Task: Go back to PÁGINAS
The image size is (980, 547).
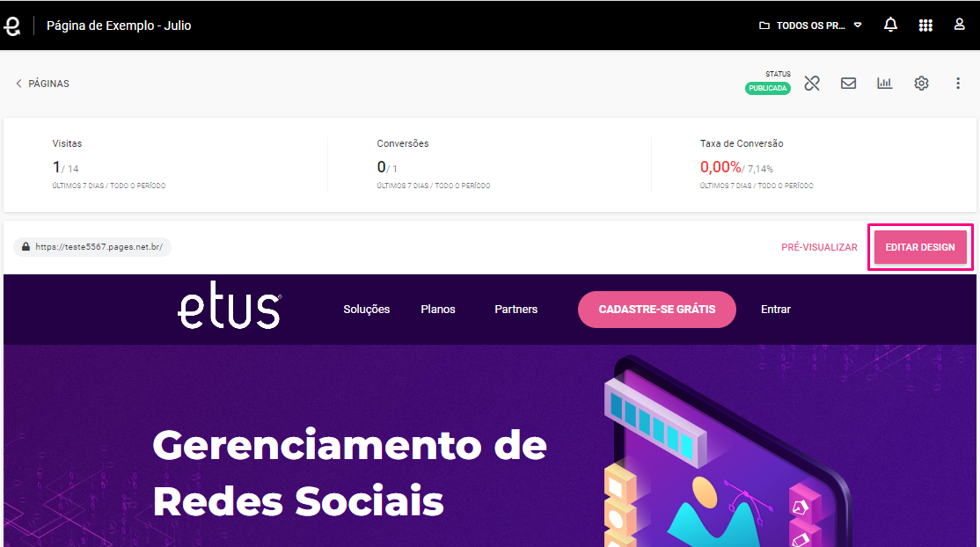Action: (x=42, y=84)
